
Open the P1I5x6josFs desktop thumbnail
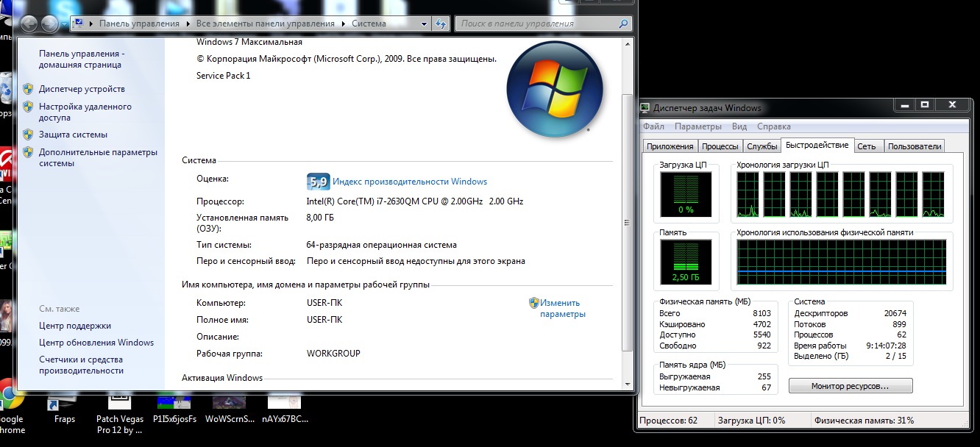(174, 408)
